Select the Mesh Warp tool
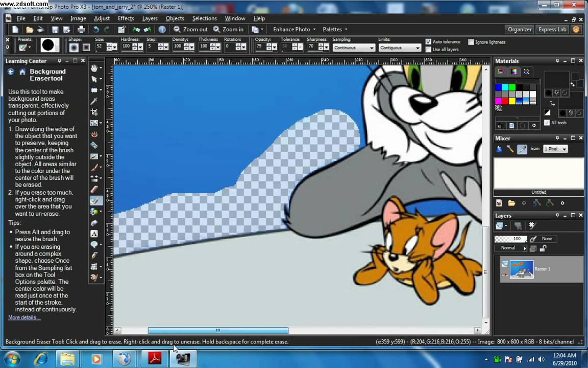Image resolution: width=588 pixels, height=368 pixels. click(94, 267)
